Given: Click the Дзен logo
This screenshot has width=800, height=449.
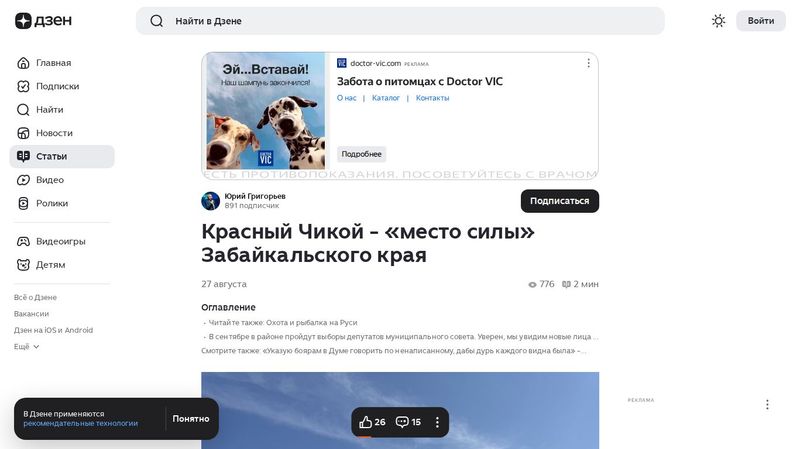Looking at the screenshot, I should [x=36, y=21].
